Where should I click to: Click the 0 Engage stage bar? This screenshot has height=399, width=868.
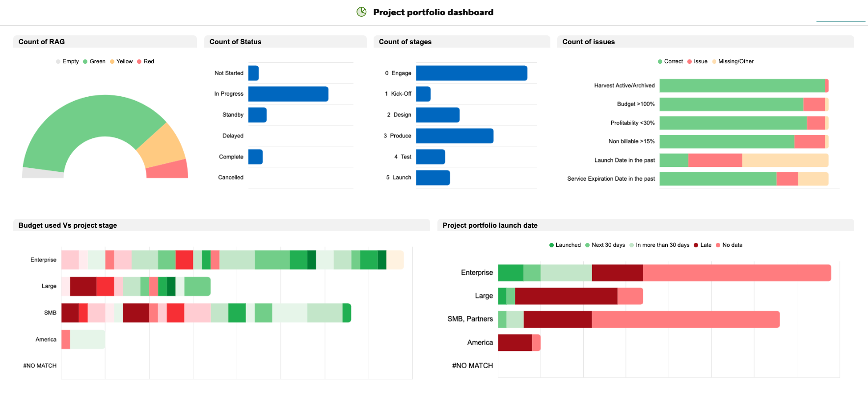pos(472,73)
